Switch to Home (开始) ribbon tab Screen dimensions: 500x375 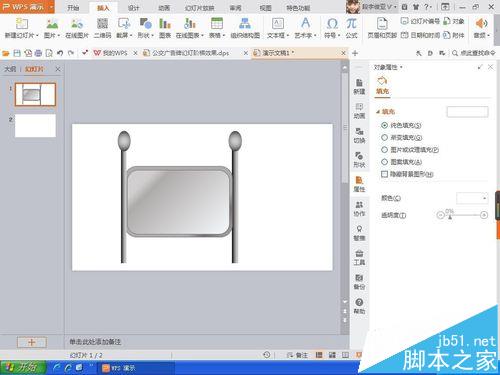[73, 8]
